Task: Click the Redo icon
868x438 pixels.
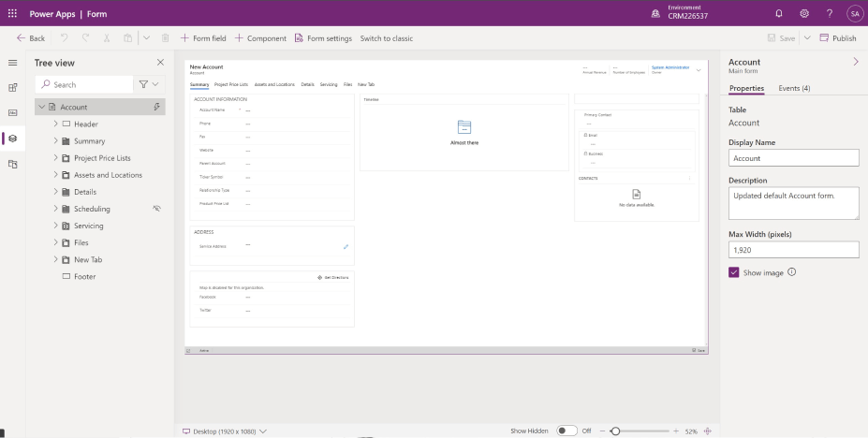Action: 85,37
